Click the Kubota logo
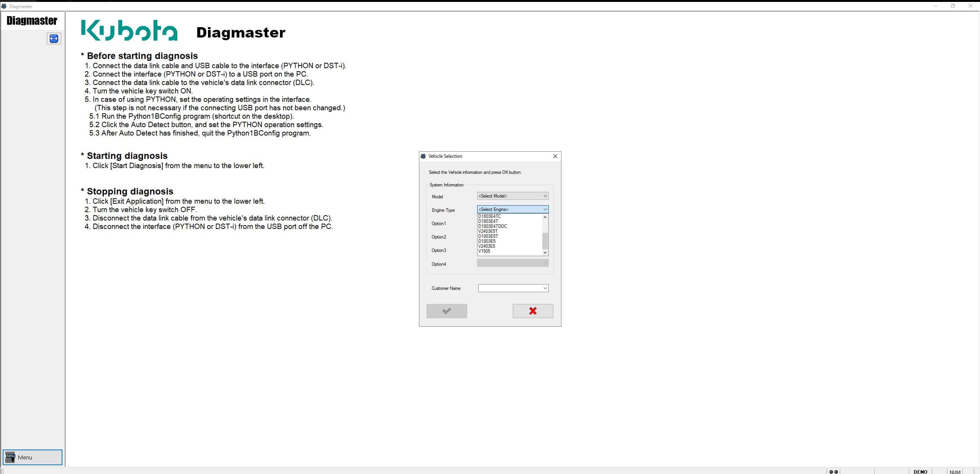The height and width of the screenshot is (474, 980). (x=129, y=31)
